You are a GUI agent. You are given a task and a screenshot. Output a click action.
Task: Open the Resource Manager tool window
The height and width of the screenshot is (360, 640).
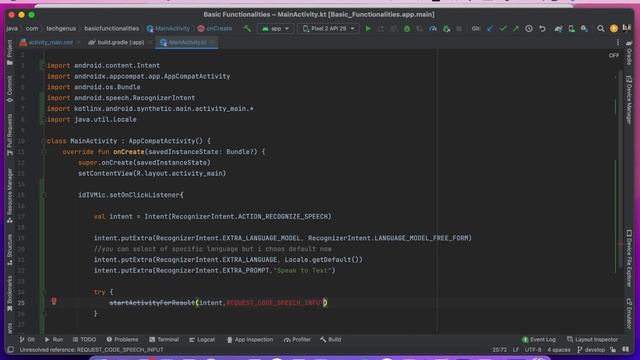[10, 195]
